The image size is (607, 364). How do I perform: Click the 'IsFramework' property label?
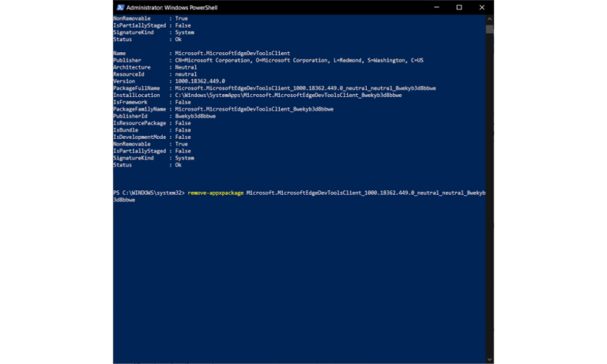[130, 102]
